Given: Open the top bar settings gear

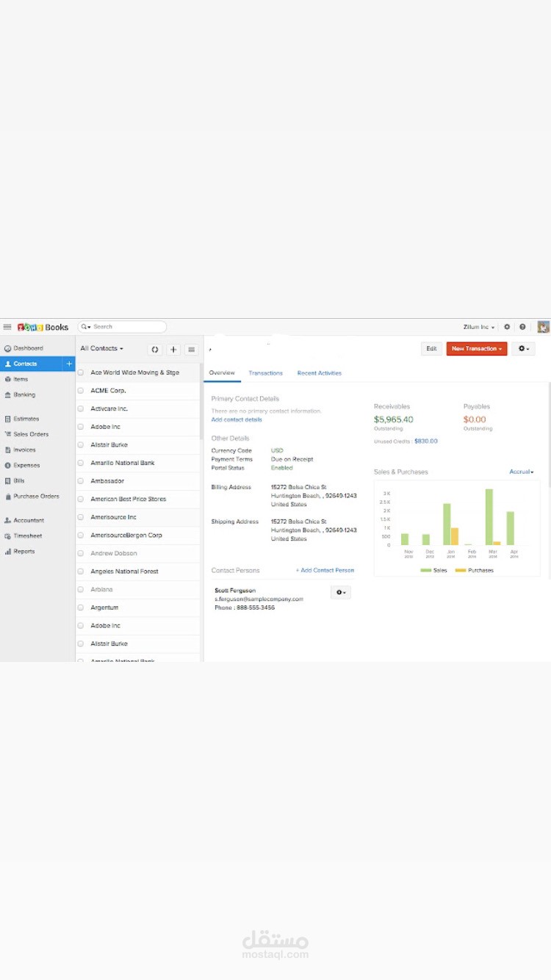Looking at the screenshot, I should 507,327.
